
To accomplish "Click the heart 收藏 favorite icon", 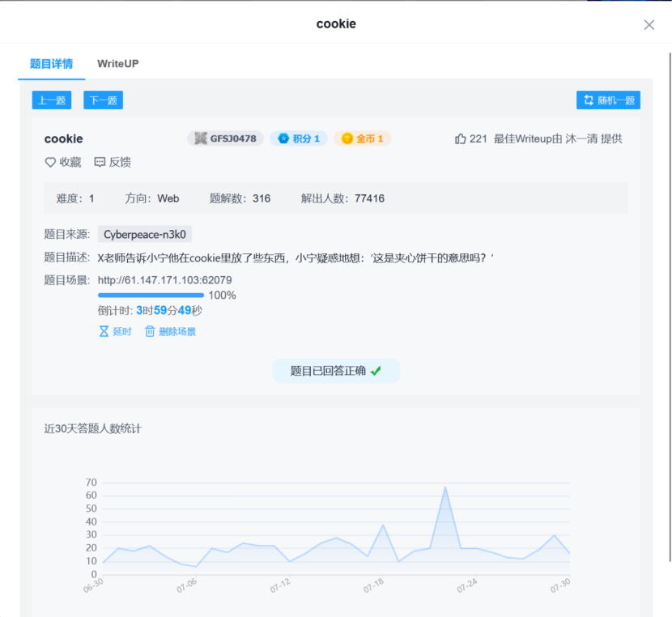I will coord(50,163).
